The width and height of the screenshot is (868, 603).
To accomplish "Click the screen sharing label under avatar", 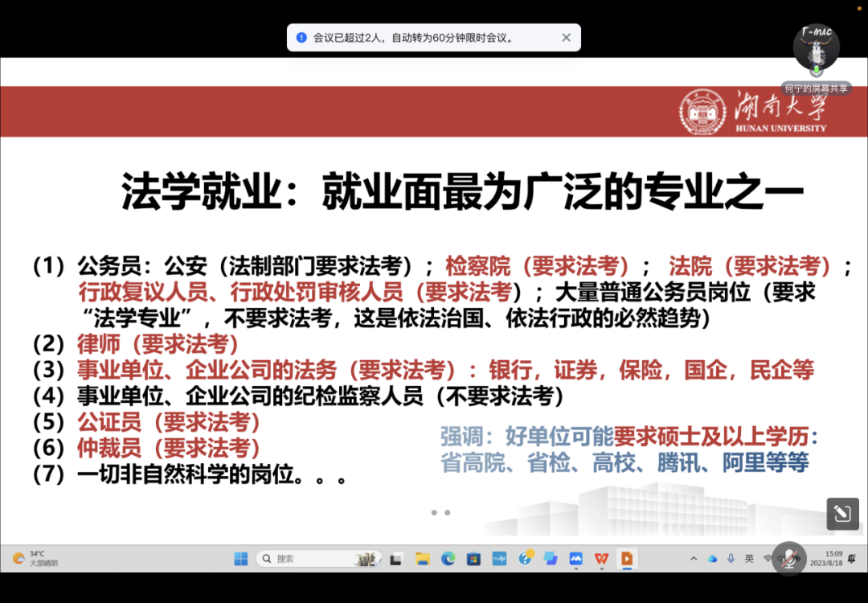I will pyautogui.click(x=816, y=88).
